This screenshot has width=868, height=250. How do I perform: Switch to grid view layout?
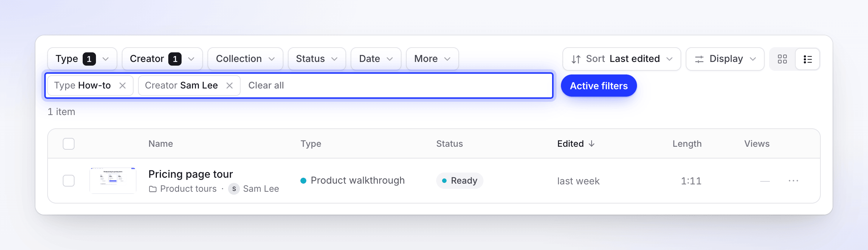click(x=782, y=59)
